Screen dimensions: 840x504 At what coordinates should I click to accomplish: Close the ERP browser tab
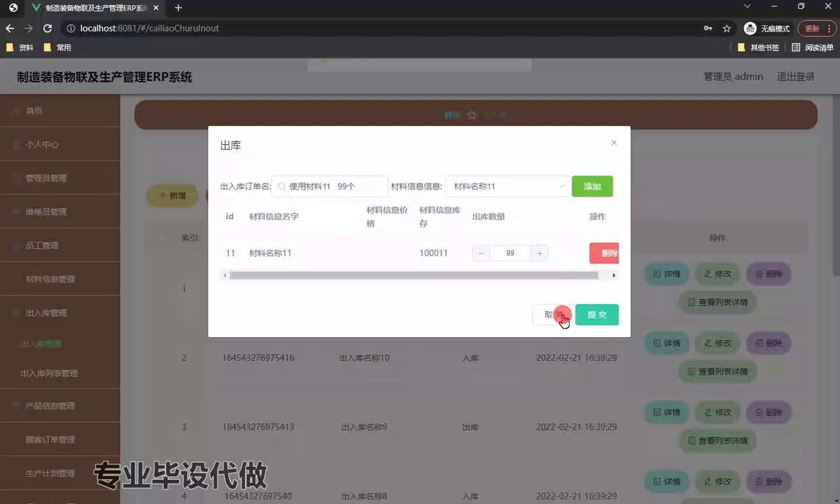click(156, 8)
